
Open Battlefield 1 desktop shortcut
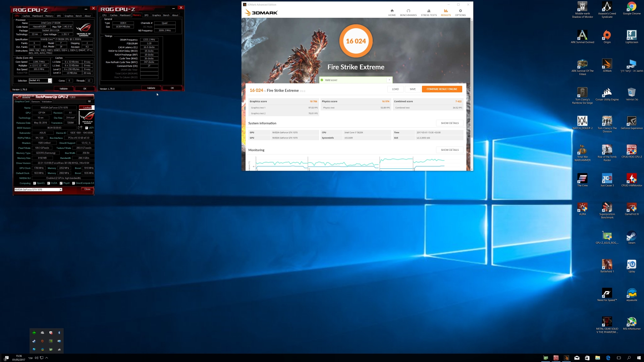(x=607, y=266)
